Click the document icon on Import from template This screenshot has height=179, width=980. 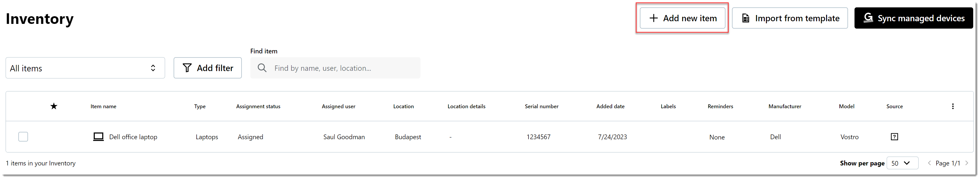pyautogui.click(x=746, y=18)
